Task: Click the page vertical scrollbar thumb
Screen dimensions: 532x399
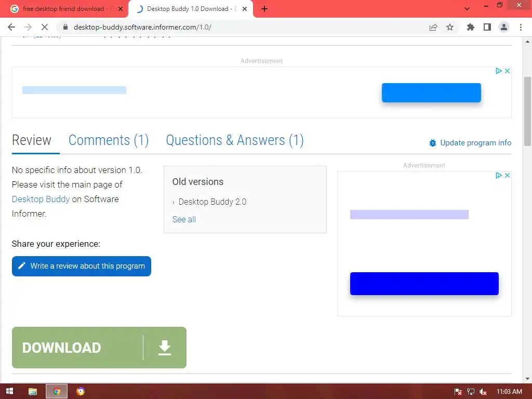Action: [527, 111]
